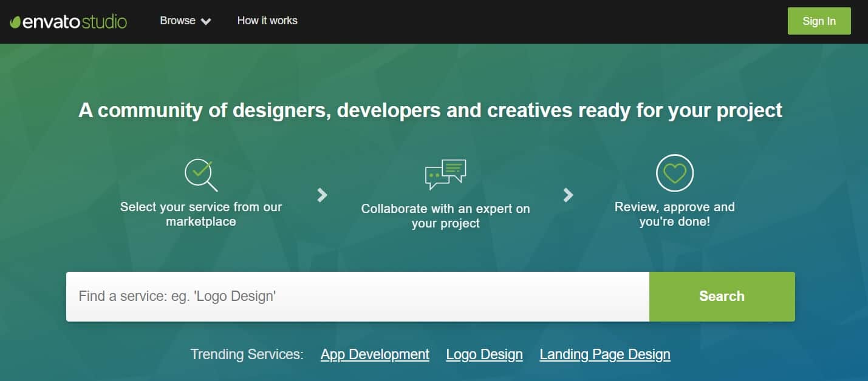Click the arrow before Review, approve
The width and height of the screenshot is (868, 381).
568,195
